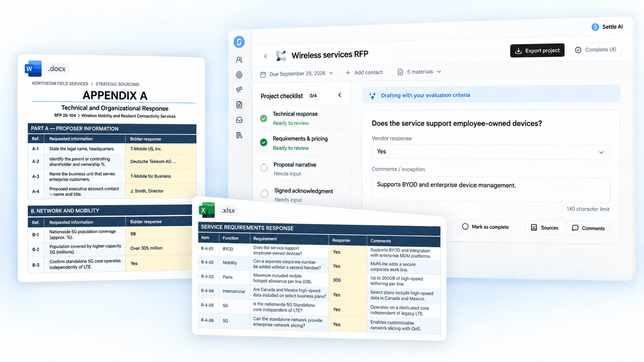This screenshot has height=362, width=644.
Task: Click the Deutsche Telekom AG response cell
Action: tap(161, 162)
